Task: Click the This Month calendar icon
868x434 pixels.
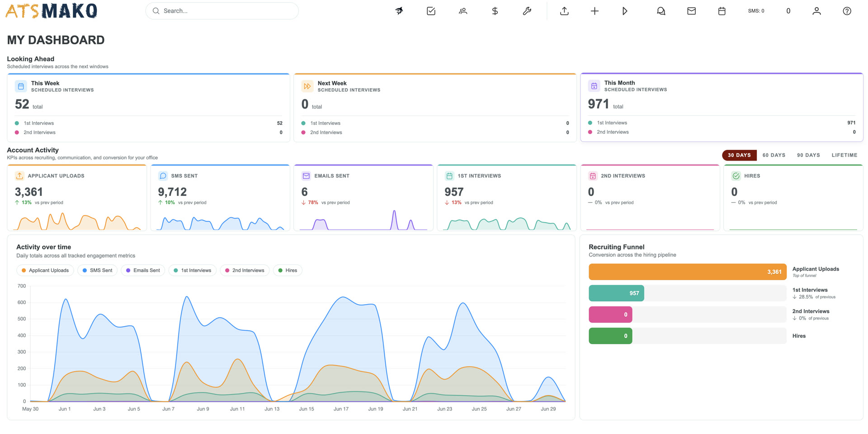Action: 594,86
